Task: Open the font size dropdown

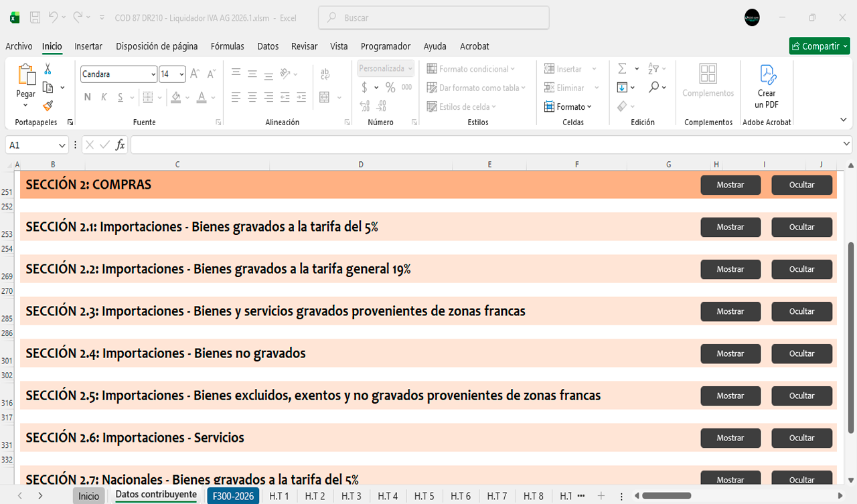Action: [x=181, y=74]
